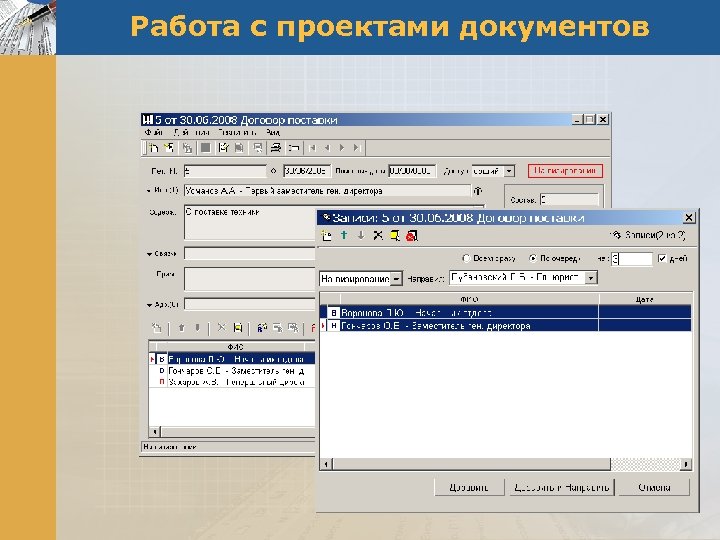Click the Рег. № input field in main window
Screen dimensions: 720x540
[x=225, y=171]
